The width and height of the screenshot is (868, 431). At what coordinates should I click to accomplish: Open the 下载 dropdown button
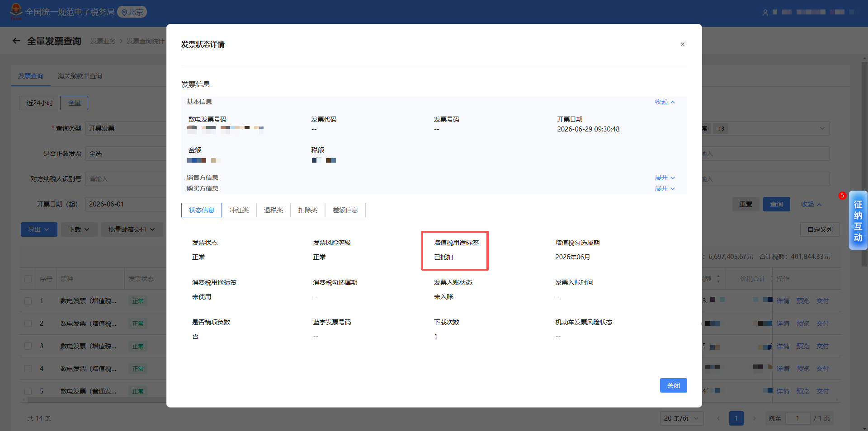click(x=79, y=230)
